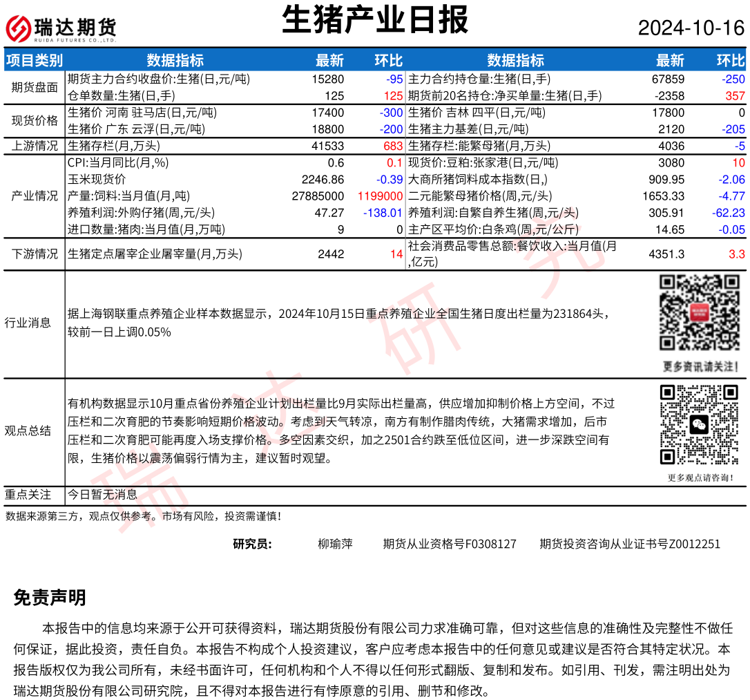The height and width of the screenshot is (700, 750).
Task: Click the feed output change value 1199000
Action: tap(380, 196)
